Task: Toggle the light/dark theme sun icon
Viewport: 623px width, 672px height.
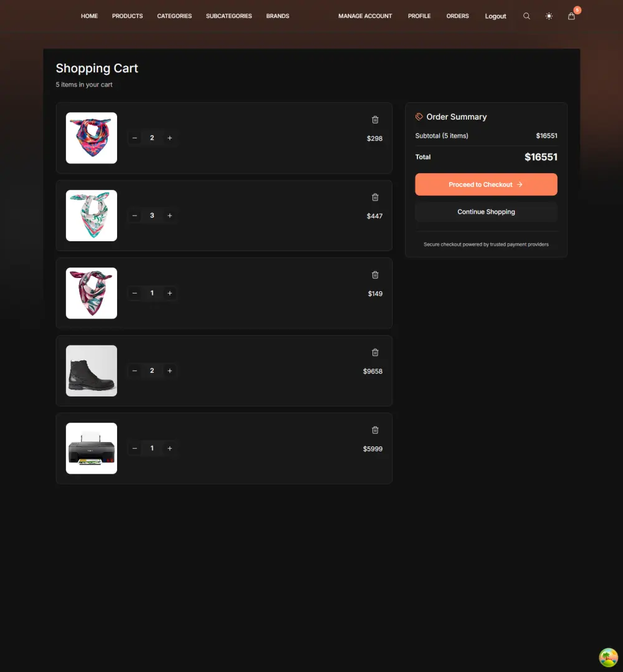Action: (x=549, y=16)
